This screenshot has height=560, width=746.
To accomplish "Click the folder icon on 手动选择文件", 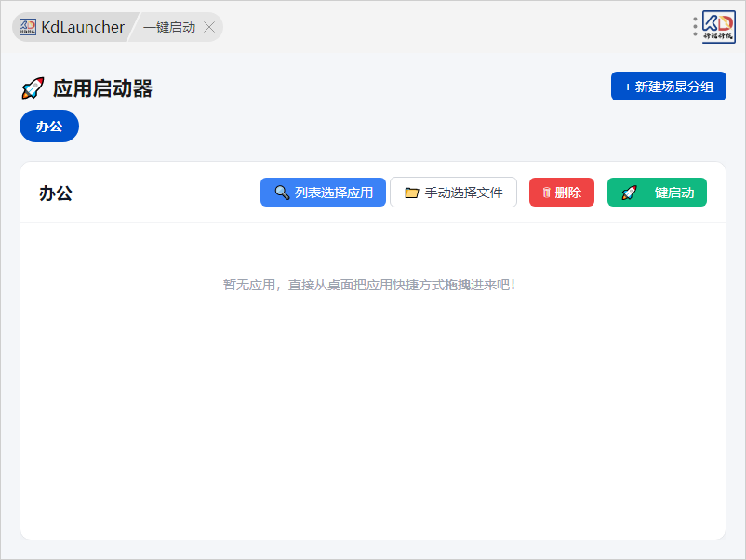I will click(x=412, y=193).
